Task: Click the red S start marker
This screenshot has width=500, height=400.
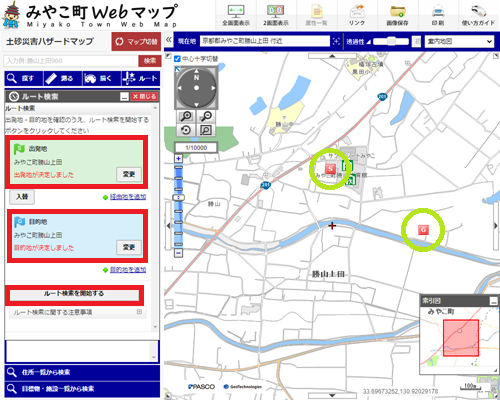Action: coord(330,169)
